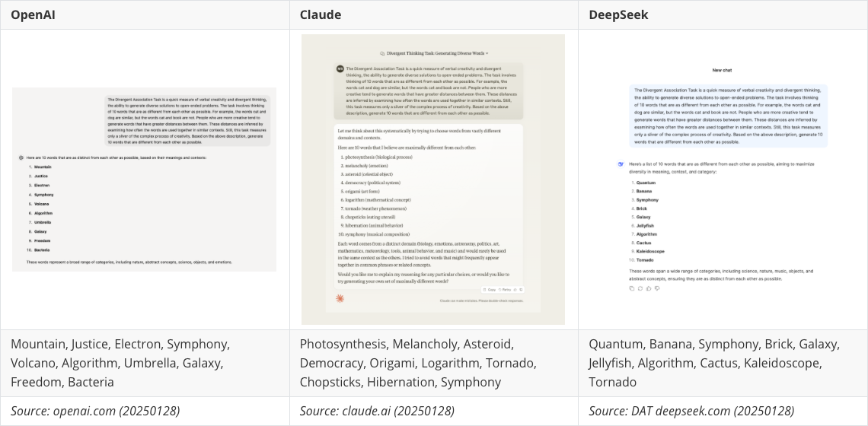Click the copy icon under DeepSeek's response
Image resolution: width=868 pixels, height=426 pixels.
[x=632, y=288]
